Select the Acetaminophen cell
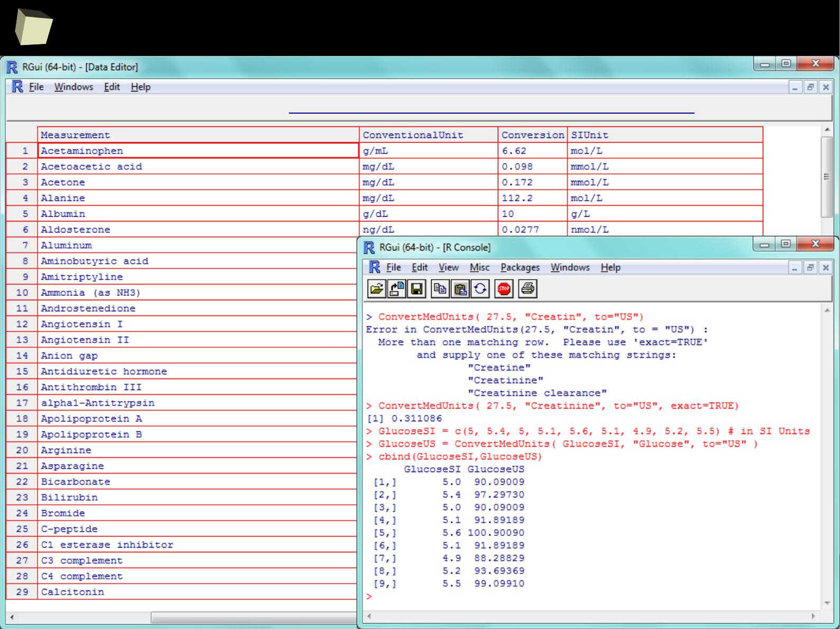Image resolution: width=840 pixels, height=629 pixels. tap(198, 151)
